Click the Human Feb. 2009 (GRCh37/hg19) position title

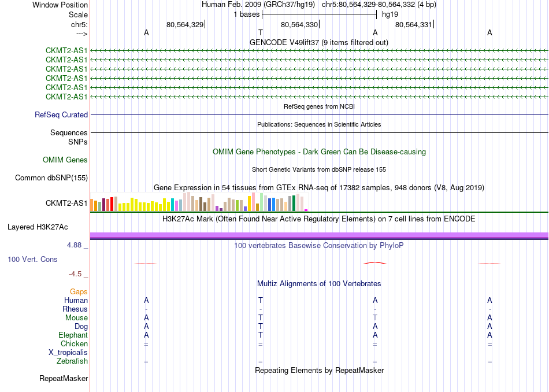click(258, 5)
